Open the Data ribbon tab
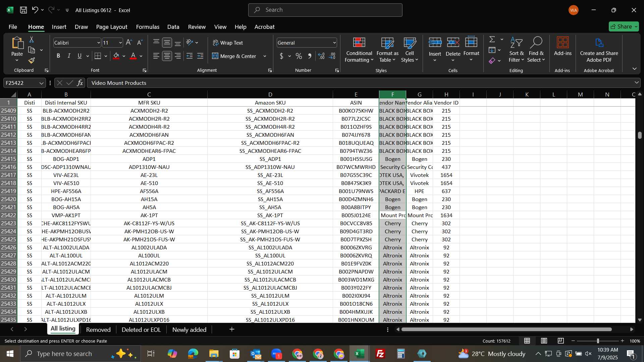644x362 pixels. (173, 27)
